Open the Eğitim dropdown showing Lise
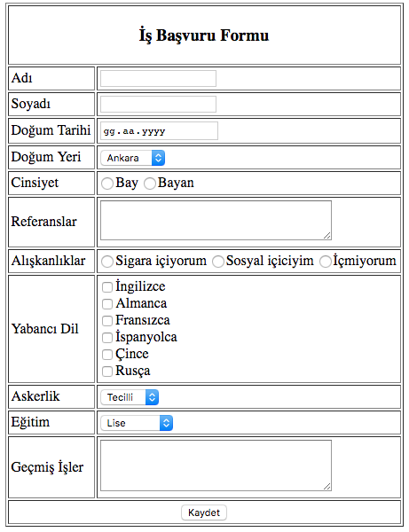Image resolution: width=409 pixels, height=532 pixels. 137,423
